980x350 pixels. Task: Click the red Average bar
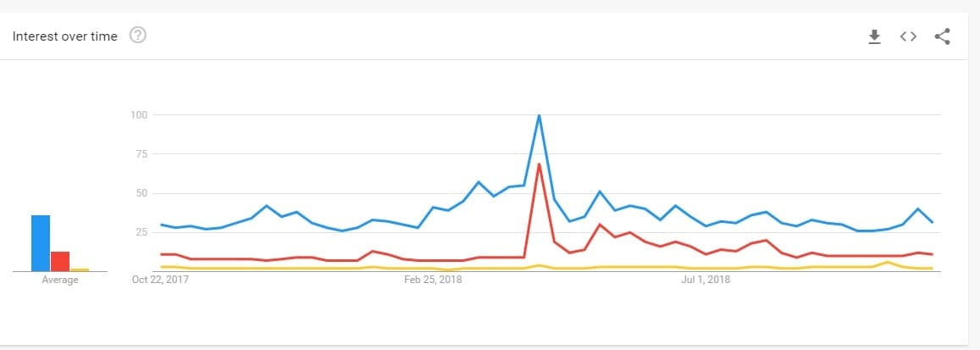click(59, 261)
